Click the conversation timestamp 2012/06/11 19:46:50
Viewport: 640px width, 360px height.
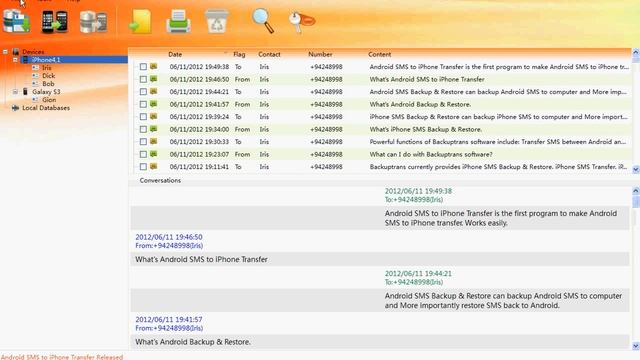169,237
